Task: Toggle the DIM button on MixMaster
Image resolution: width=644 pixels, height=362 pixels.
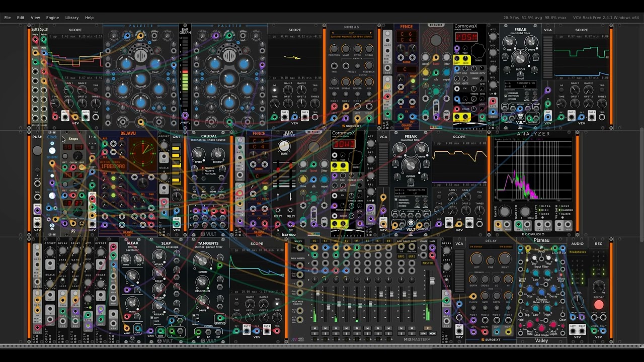Action: click(x=423, y=333)
